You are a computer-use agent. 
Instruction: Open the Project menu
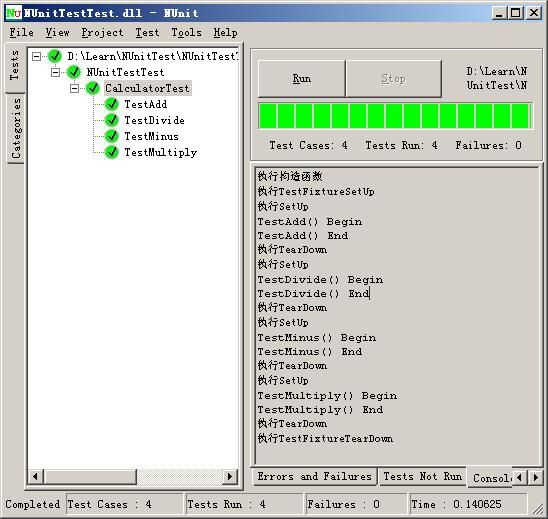pos(102,33)
